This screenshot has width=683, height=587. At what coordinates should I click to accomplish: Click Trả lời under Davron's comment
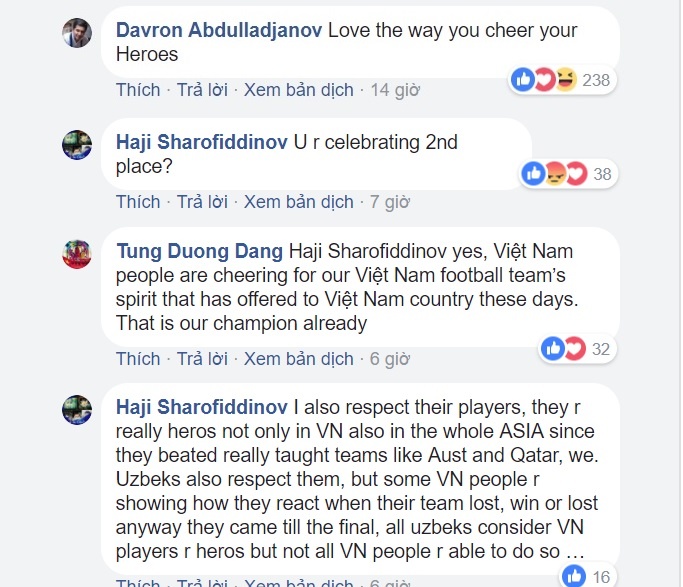click(203, 90)
